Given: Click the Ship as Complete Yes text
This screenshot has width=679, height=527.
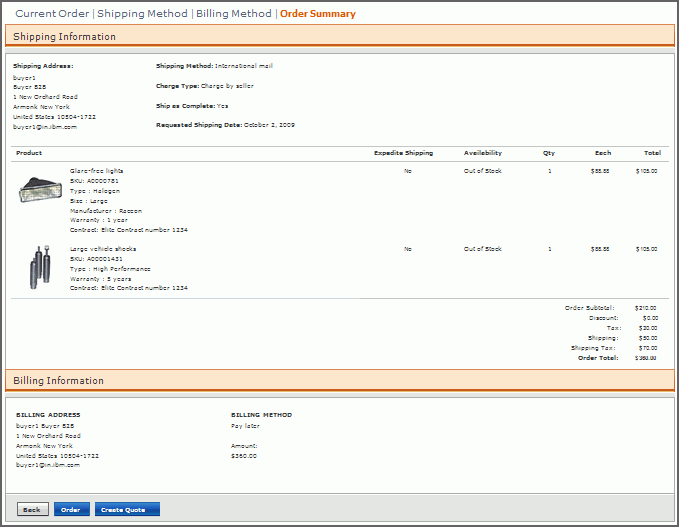Looking at the screenshot, I should click(192, 106).
